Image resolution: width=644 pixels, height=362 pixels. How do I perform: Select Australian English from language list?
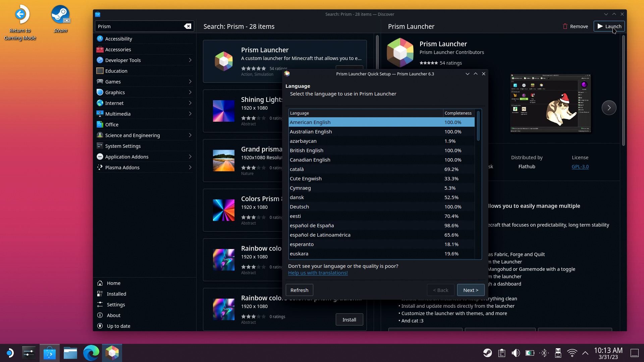pos(311,131)
